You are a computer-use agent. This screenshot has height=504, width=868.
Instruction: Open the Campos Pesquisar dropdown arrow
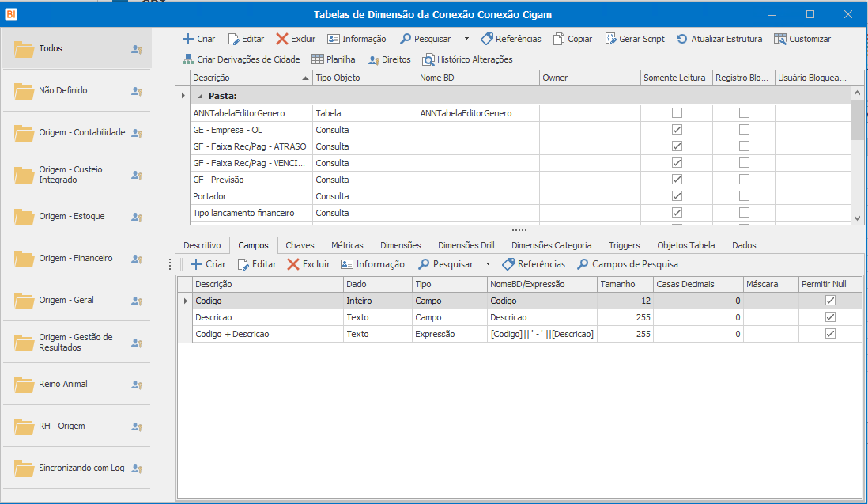(x=488, y=264)
